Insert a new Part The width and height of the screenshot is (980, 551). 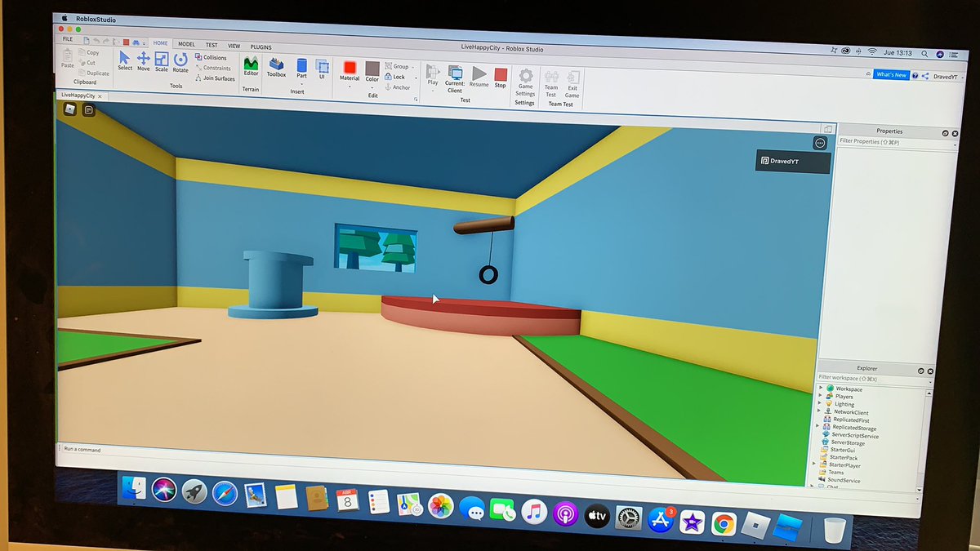[x=301, y=68]
